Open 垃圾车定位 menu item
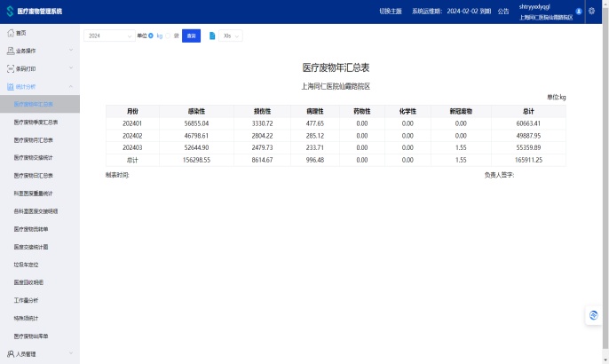Screen dimensions: 609x364 27,265
